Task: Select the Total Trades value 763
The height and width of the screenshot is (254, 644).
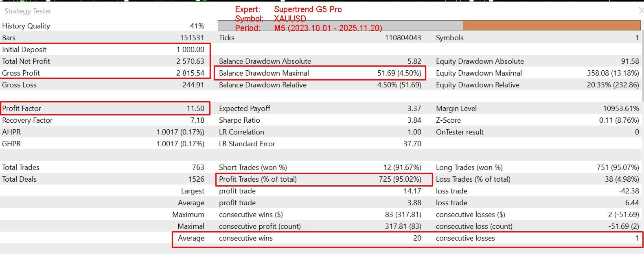Action: point(198,167)
